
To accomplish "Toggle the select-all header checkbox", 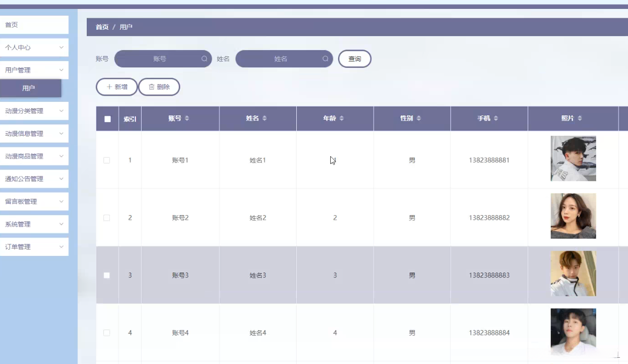I will 108,119.
